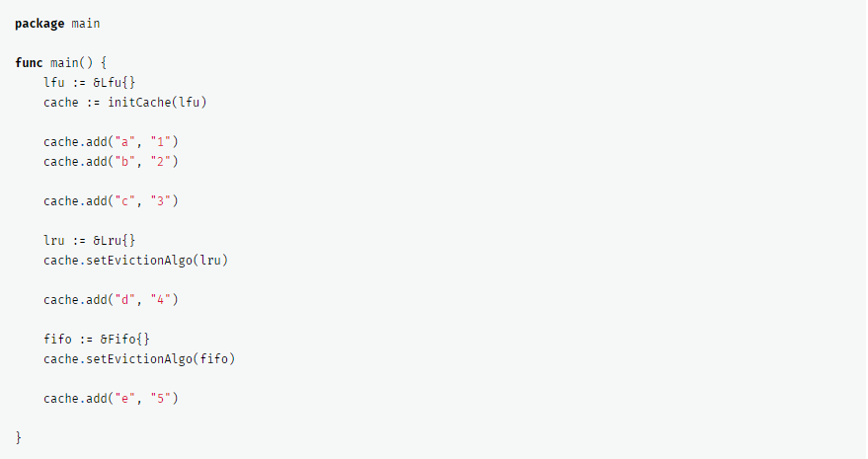868x459 pixels.
Task: Click the string "4" value
Action: (160, 299)
